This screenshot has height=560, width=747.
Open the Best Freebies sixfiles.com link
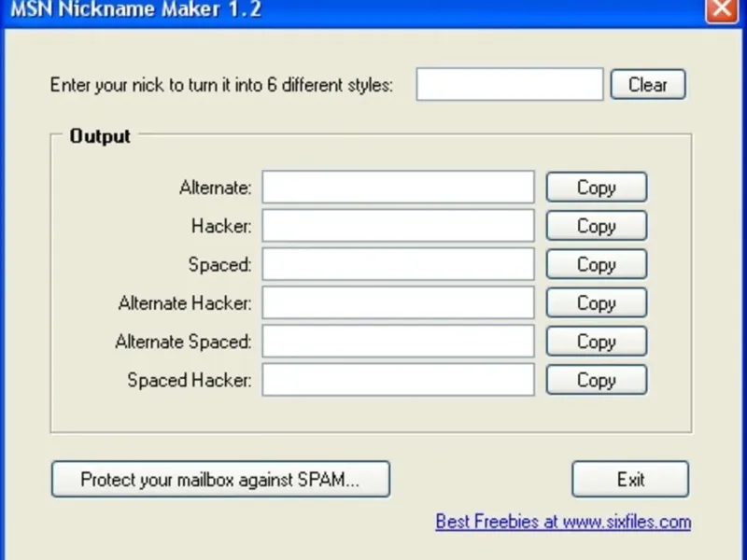coord(563,522)
